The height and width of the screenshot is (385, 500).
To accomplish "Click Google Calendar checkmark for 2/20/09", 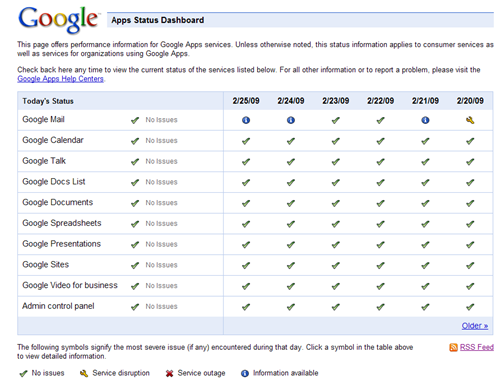I will [x=470, y=141].
